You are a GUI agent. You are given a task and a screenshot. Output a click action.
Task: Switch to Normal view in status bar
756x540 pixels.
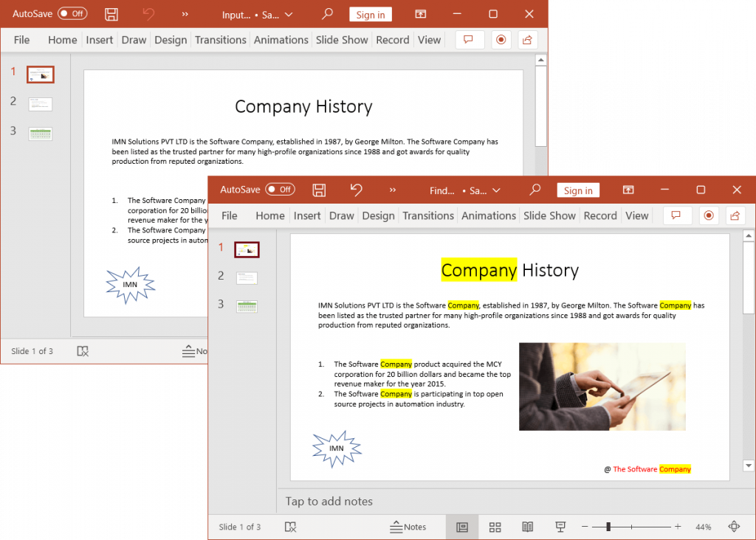point(462,527)
